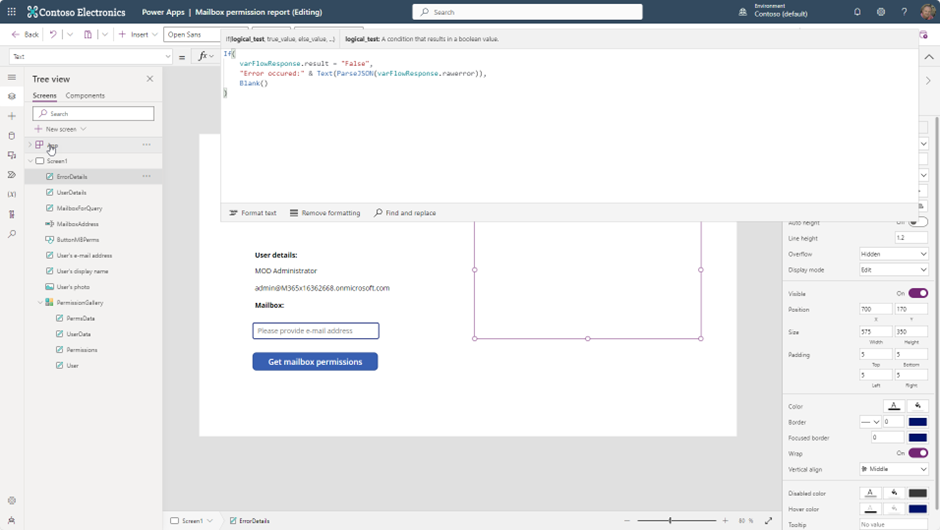Select UserDetails in tree view
The height and width of the screenshot is (530, 940).
(x=71, y=192)
